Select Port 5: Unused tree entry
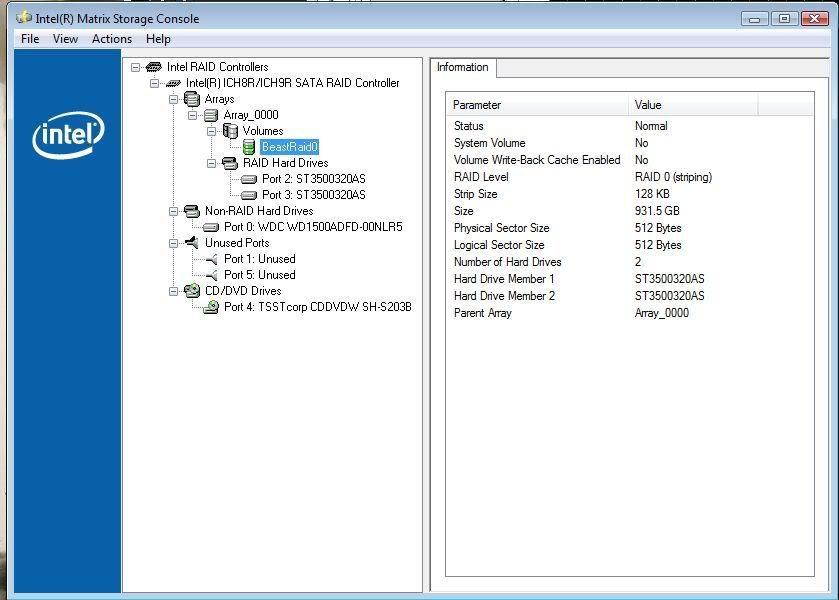Image resolution: width=839 pixels, height=600 pixels. pyautogui.click(x=259, y=275)
